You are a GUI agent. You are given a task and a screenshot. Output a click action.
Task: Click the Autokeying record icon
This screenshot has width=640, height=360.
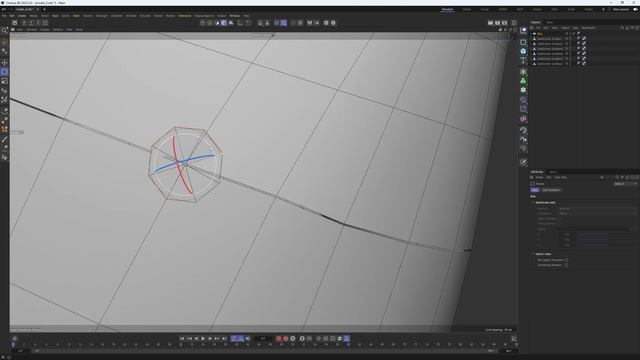click(286, 338)
